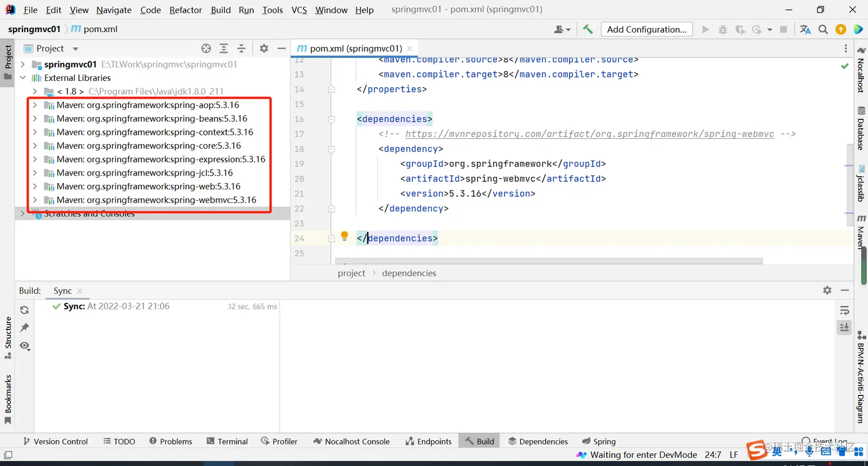Image resolution: width=868 pixels, height=466 pixels.
Task: Open the Problems tool window
Action: coord(170,441)
